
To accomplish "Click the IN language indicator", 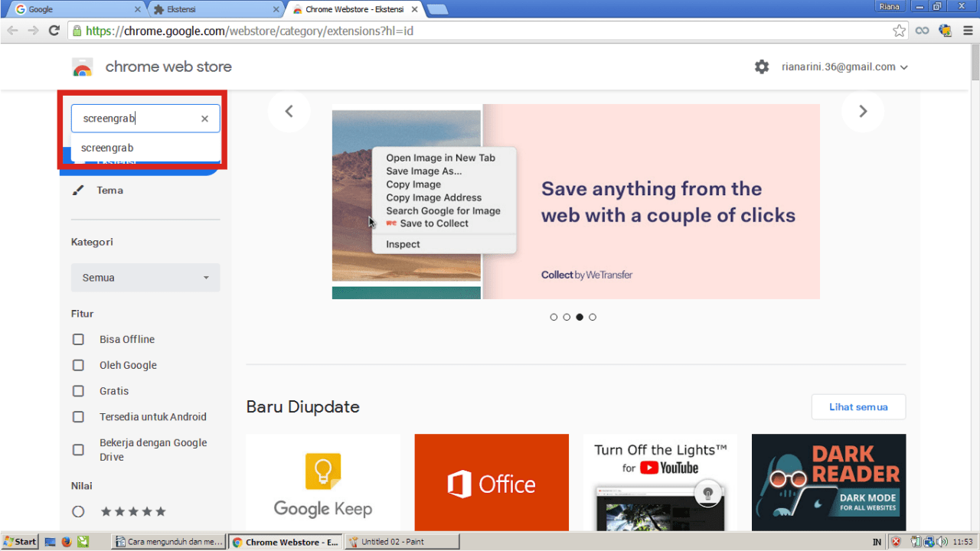I will [x=877, y=542].
